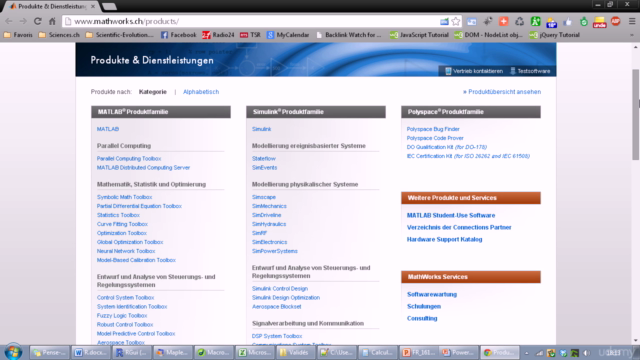The height and width of the screenshot is (360, 640).
Task: Bookmark this page with the star icon
Action: pos(456,21)
